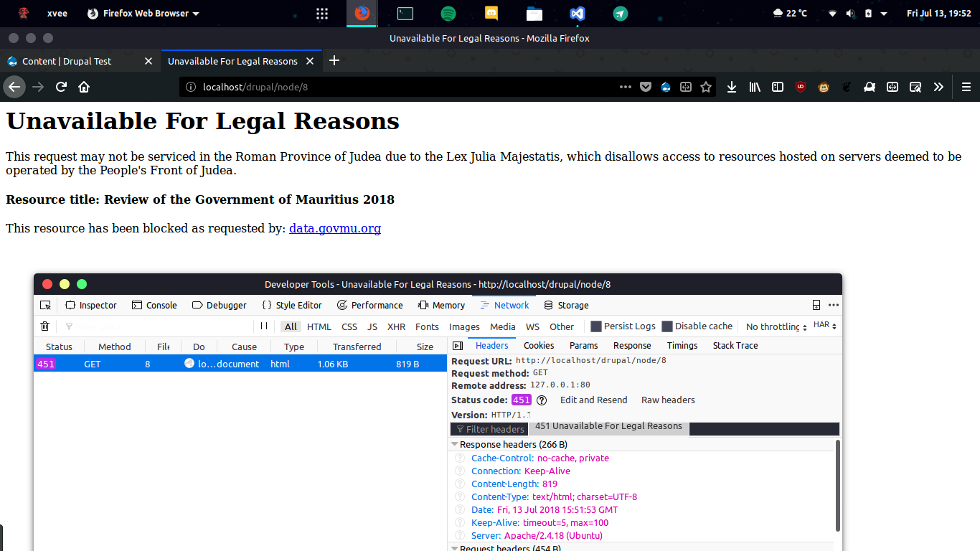Filter requests by JS
Image resolution: width=980 pixels, height=551 pixels.
(372, 326)
